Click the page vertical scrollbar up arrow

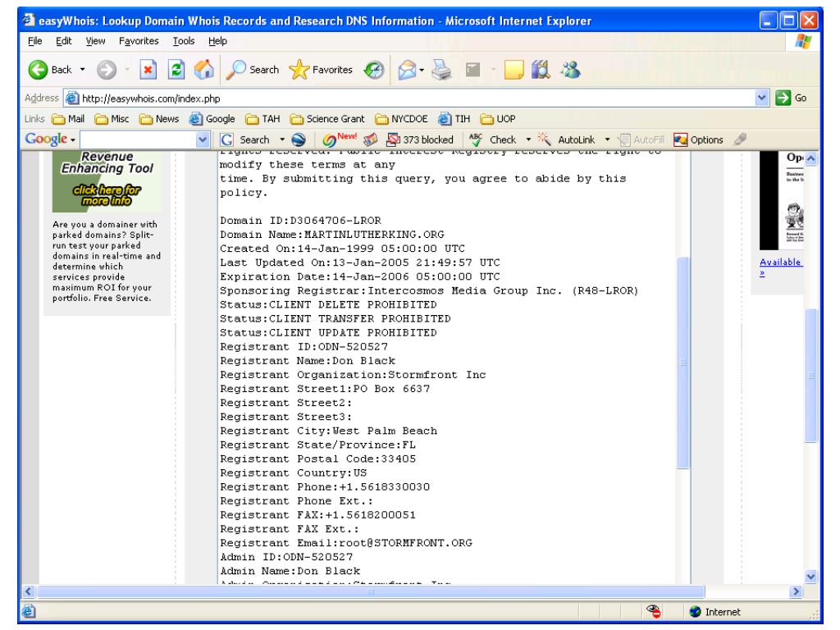[811, 158]
